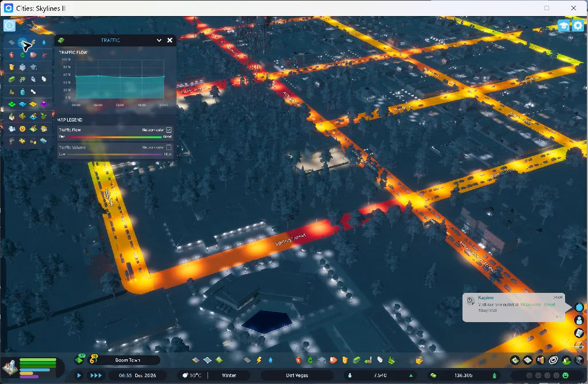Open population details showing 7,540
Image resolution: width=588 pixels, height=384 pixels.
[x=380, y=375]
